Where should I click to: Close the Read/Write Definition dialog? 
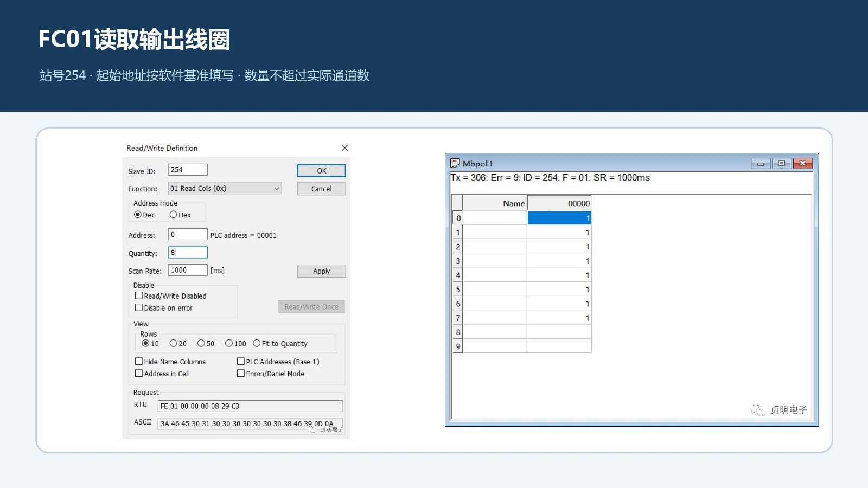(x=344, y=147)
